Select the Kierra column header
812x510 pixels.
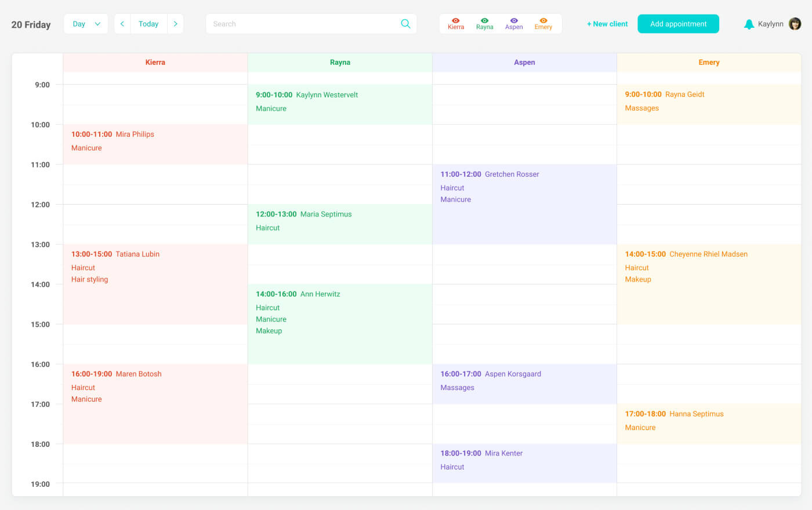(155, 63)
